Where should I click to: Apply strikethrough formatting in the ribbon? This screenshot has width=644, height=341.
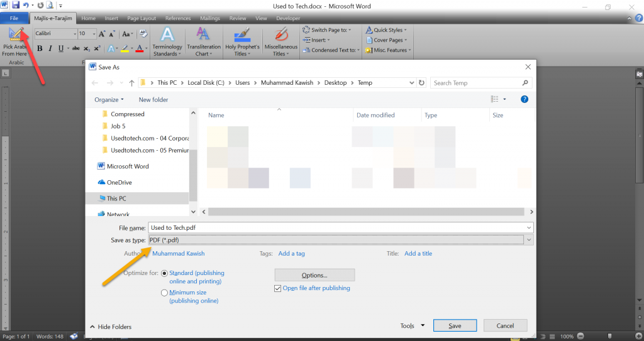click(x=76, y=48)
